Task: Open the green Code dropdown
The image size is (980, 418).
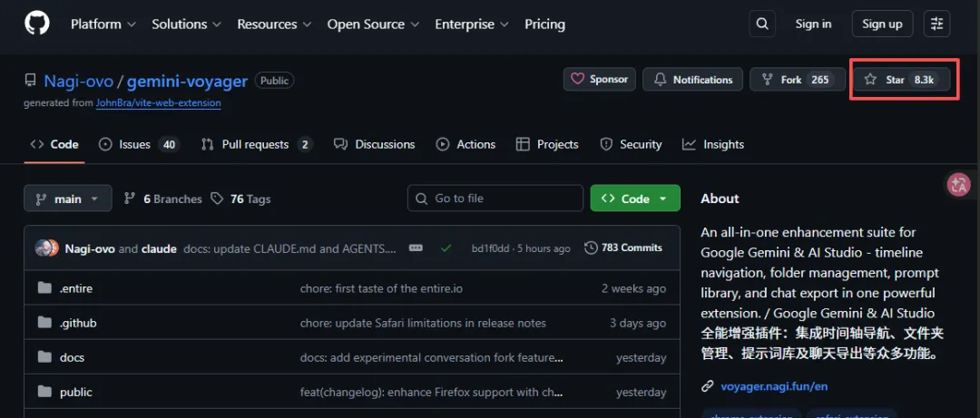Action: click(x=635, y=199)
